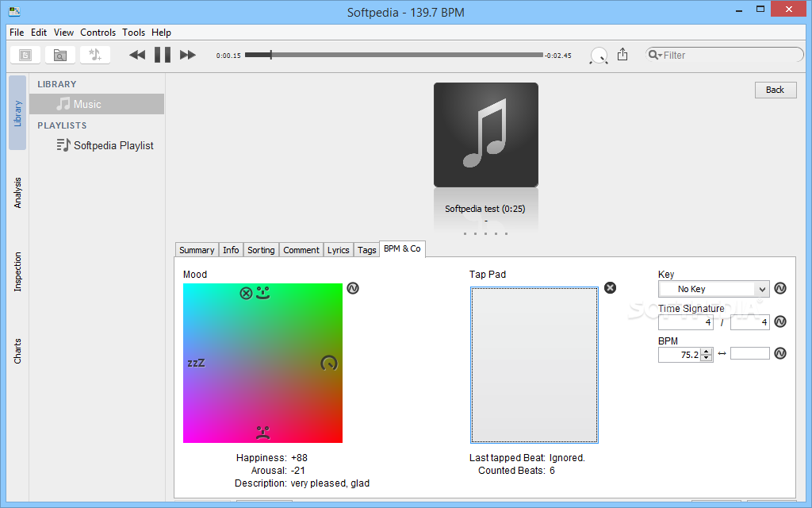The width and height of the screenshot is (812, 508).
Task: Click the time signature denominator field
Action: pos(750,322)
